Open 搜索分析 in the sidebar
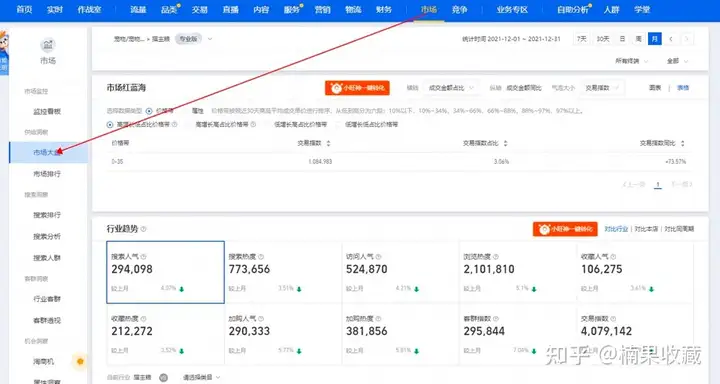The width and height of the screenshot is (720, 384). (47, 237)
